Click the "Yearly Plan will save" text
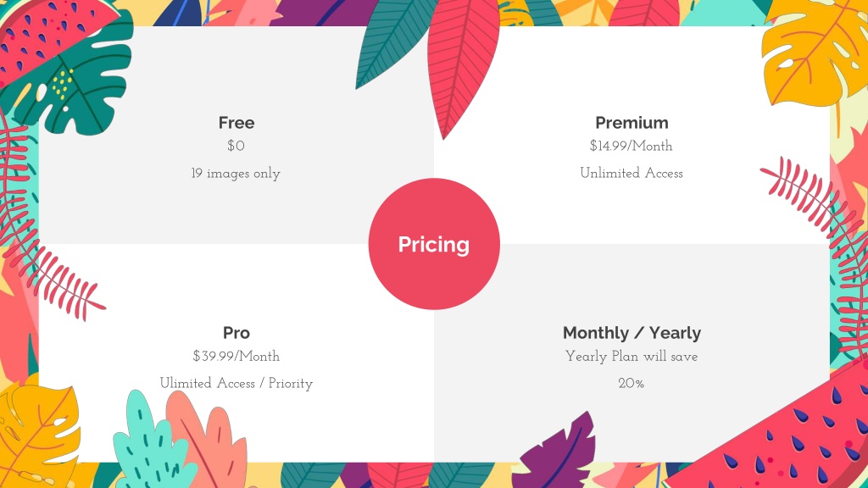This screenshot has height=488, width=868. click(x=631, y=357)
